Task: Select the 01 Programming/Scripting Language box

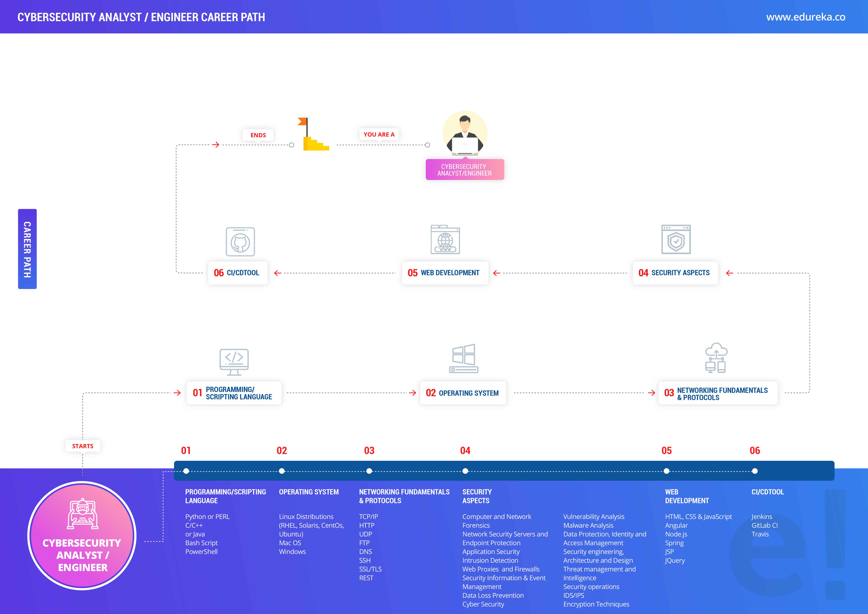Action: [234, 393]
